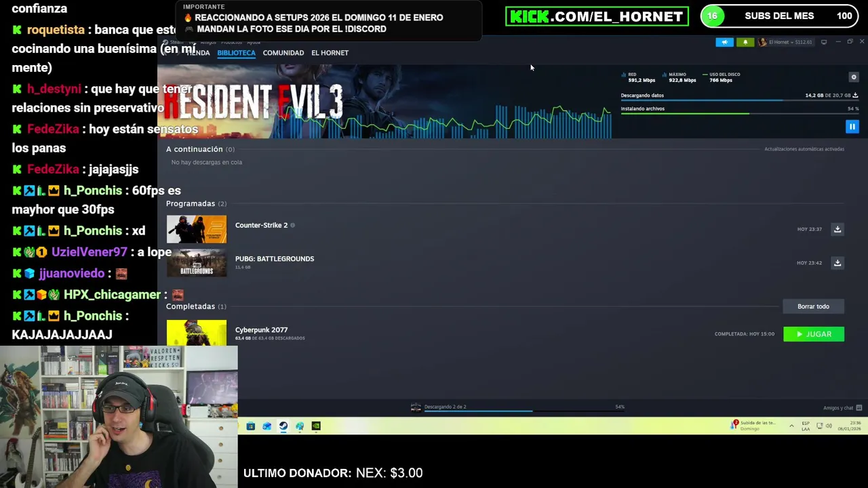Click Instalando archivos progress bar

point(740,114)
